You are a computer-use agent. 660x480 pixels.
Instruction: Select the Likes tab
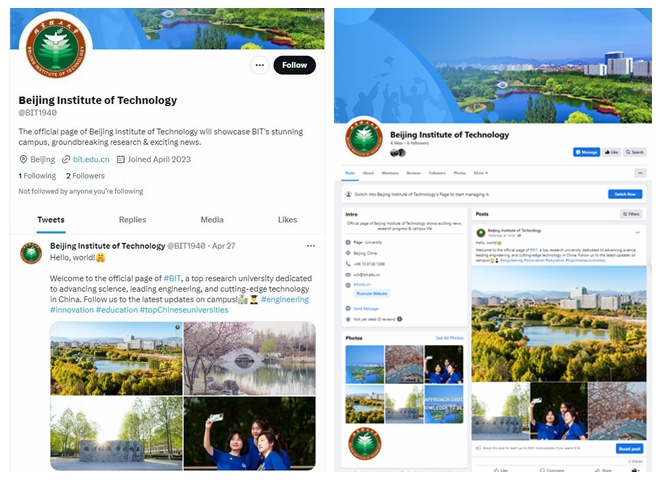(287, 220)
